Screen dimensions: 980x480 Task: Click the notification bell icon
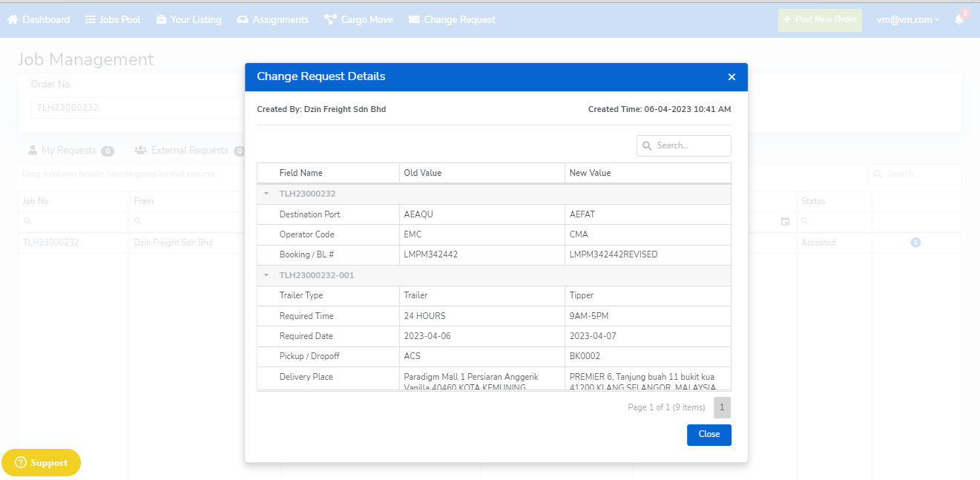point(959,20)
